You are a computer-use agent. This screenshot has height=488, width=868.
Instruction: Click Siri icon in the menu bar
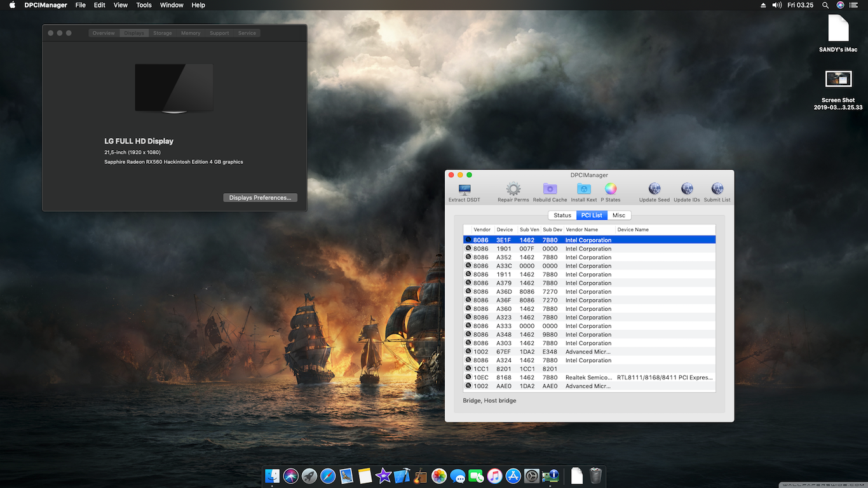[x=840, y=5]
